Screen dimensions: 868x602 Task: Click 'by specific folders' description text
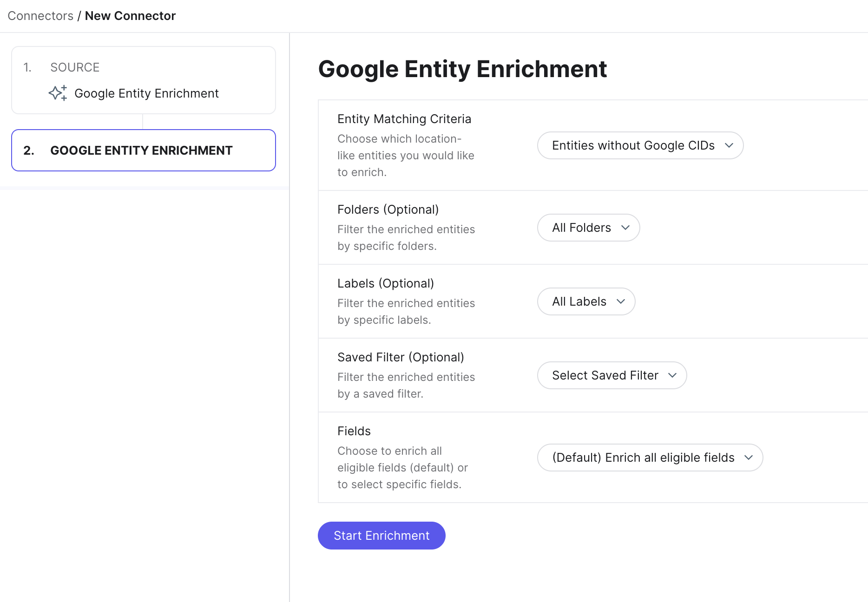(387, 246)
